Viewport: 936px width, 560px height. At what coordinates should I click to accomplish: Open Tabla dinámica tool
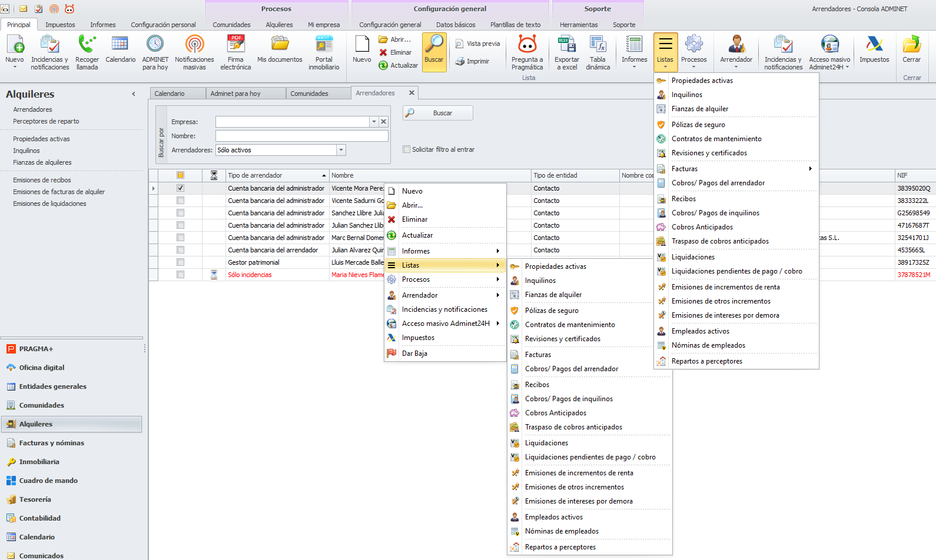(598, 45)
